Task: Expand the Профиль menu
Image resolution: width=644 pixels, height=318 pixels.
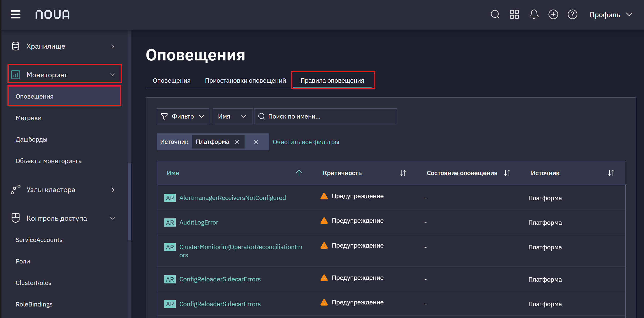Action: click(611, 15)
